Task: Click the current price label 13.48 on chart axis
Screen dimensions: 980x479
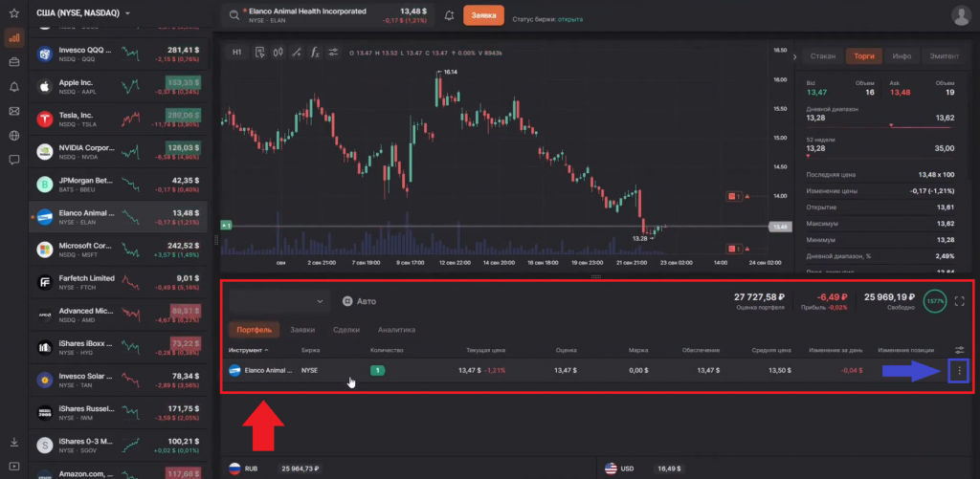Action: 780,227
